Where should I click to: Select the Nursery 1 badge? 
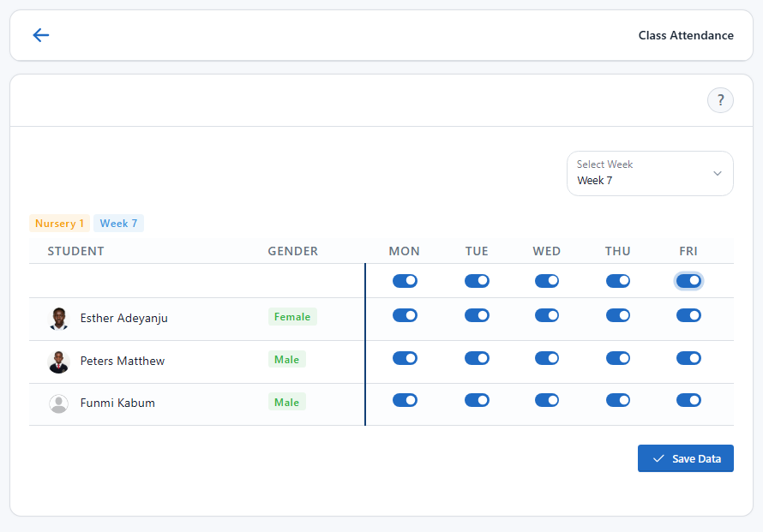59,223
